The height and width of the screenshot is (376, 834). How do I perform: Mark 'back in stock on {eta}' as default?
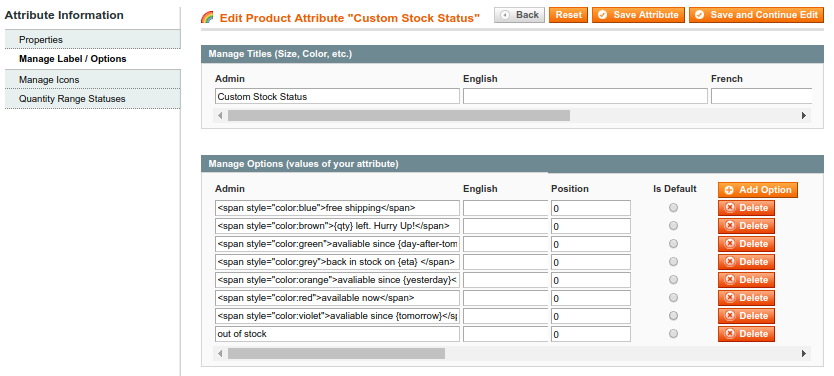(673, 262)
